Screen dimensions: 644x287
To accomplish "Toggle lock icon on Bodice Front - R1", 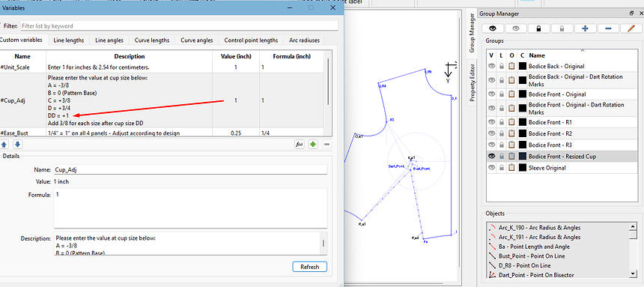I will click(502, 122).
